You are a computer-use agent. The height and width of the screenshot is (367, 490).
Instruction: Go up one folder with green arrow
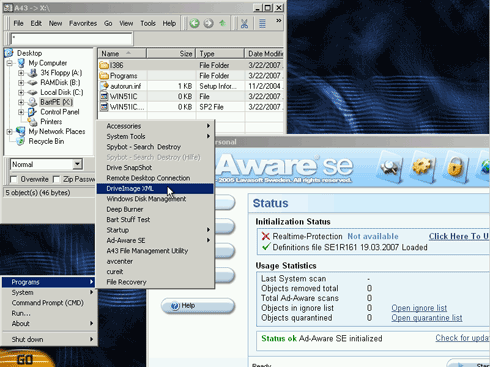click(222, 23)
